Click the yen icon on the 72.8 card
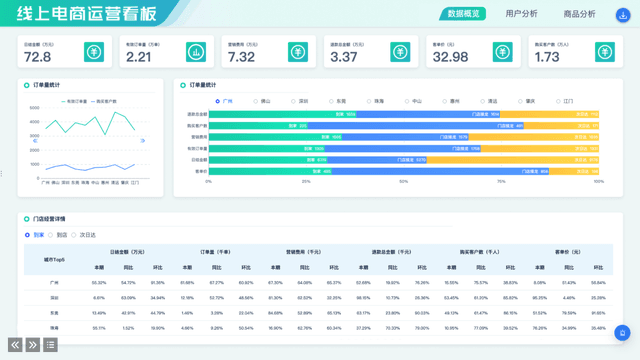Image resolution: width=640 pixels, height=360 pixels. [x=94, y=52]
